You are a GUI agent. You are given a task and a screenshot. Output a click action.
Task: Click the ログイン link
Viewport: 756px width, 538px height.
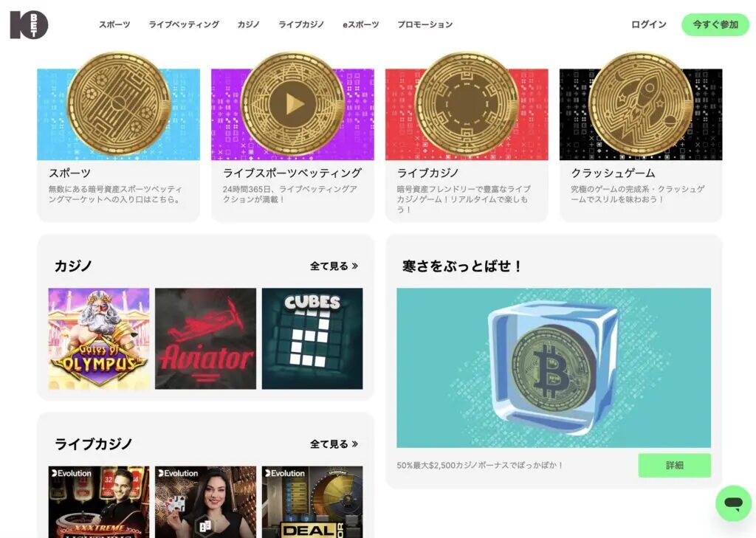[x=648, y=24]
